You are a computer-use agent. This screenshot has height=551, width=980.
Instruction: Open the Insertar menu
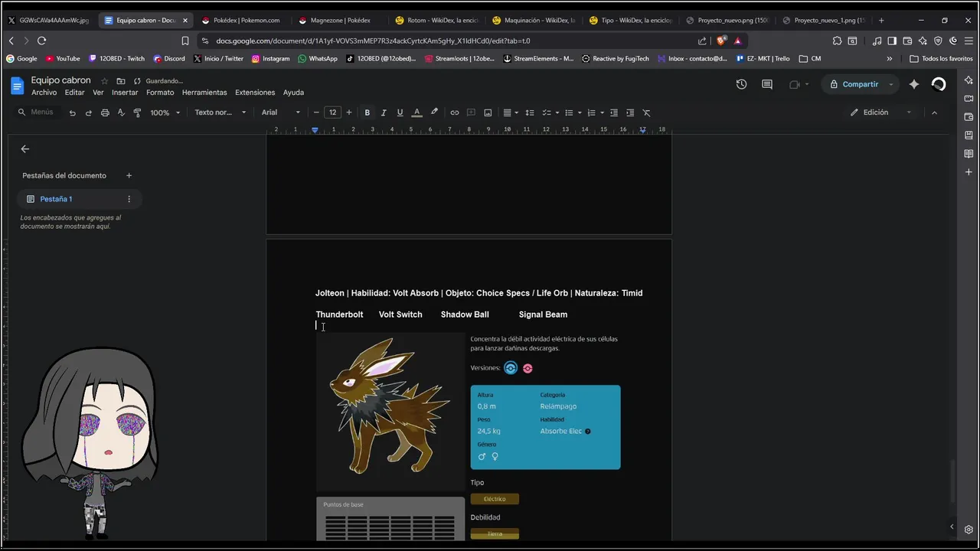point(125,93)
